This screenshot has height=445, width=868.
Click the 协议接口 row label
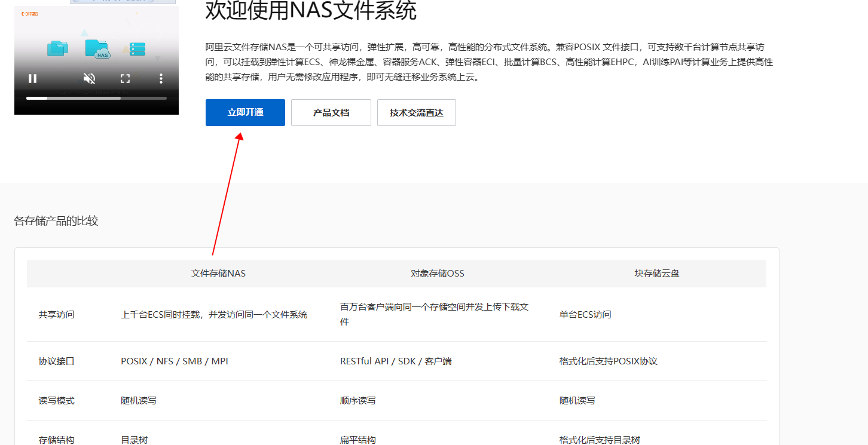(57, 361)
